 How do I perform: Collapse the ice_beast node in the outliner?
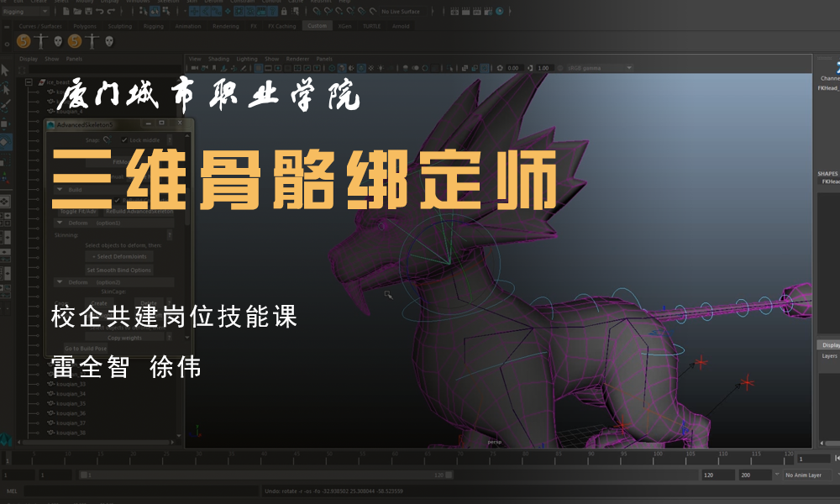29,82
